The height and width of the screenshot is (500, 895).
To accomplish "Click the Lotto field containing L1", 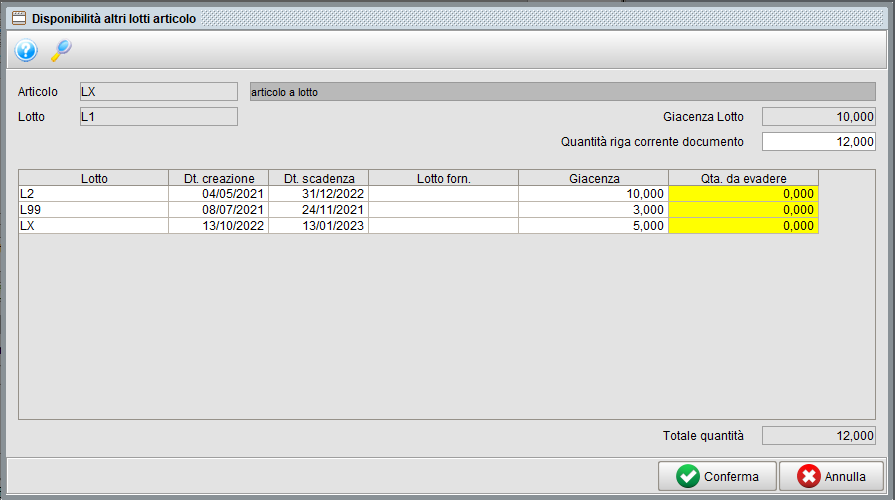I will point(158,117).
